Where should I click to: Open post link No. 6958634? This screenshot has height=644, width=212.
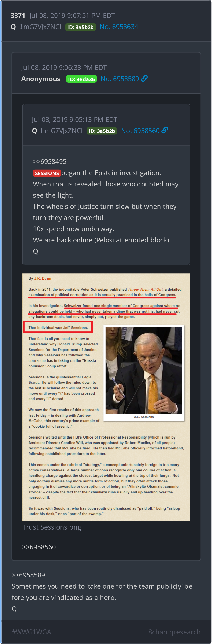pyautogui.click(x=119, y=27)
